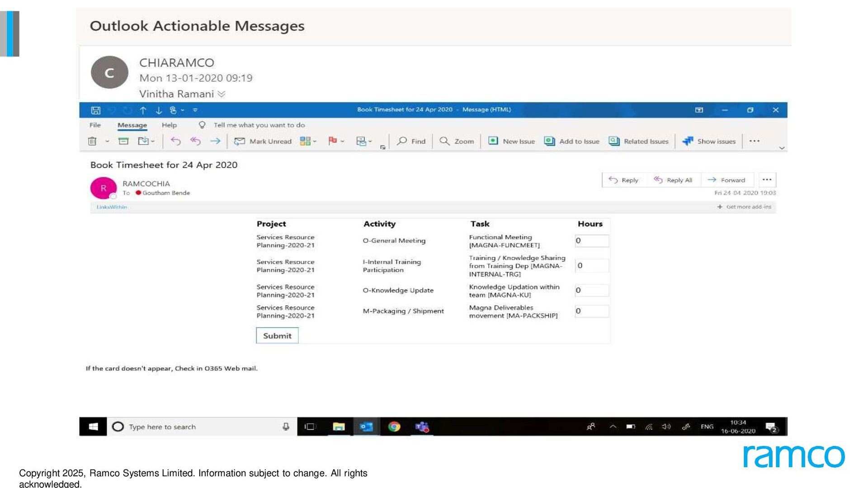Viewport: 868px width, 488px height.
Task: Click the Save icon in quick access toolbar
Action: coord(95,110)
